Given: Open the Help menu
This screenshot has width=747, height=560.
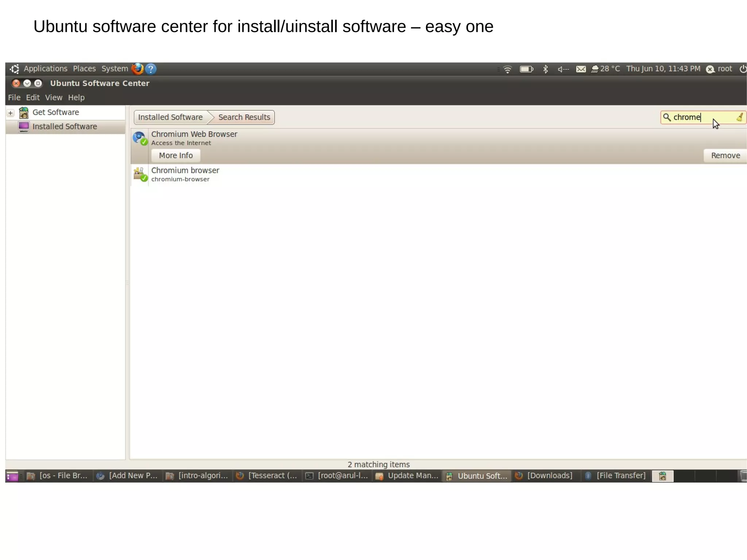Looking at the screenshot, I should pyautogui.click(x=76, y=97).
